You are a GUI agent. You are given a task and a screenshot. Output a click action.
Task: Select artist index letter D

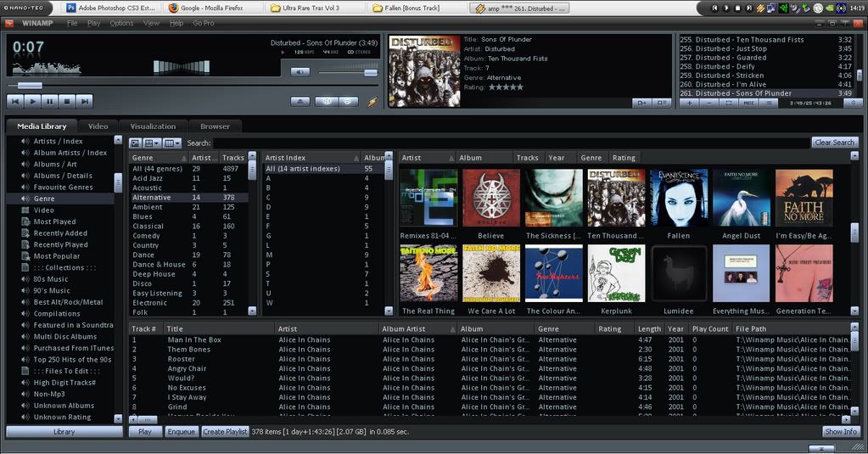[323, 207]
